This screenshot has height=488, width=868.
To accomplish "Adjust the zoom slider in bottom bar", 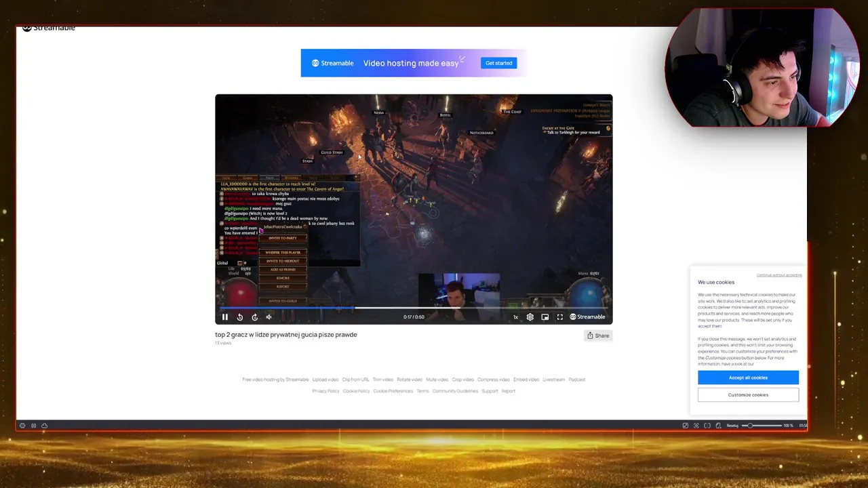I will 762,426.
